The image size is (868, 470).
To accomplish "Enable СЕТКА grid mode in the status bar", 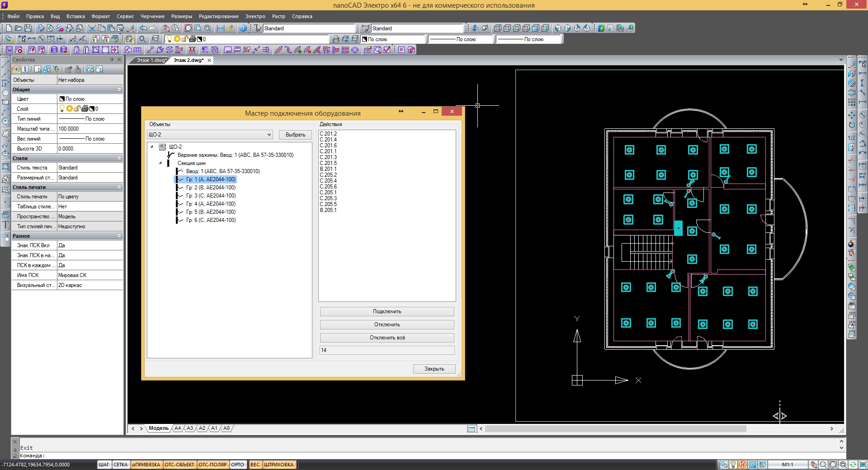I will (x=120, y=465).
